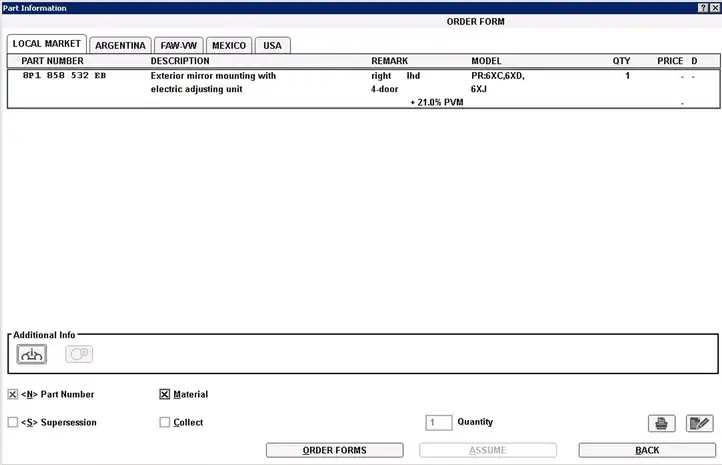Viewport: 722px width, 465px height.
Task: Click the greyed-out second Additional Info icon
Action: click(79, 354)
